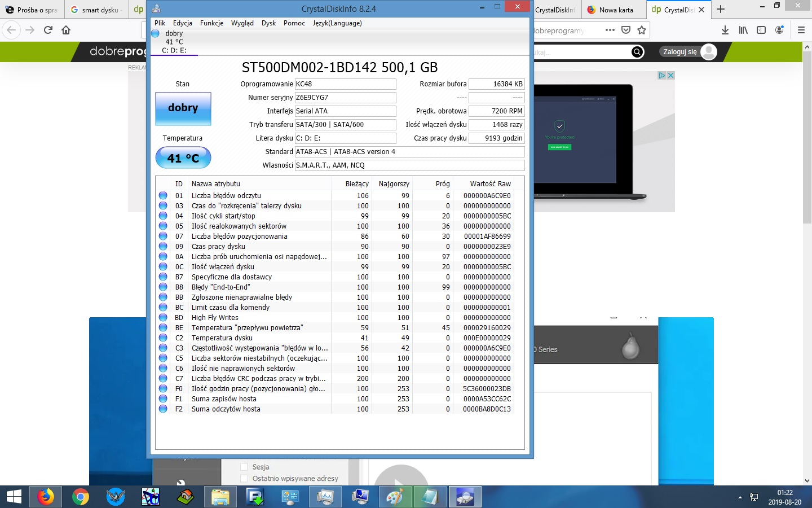Bookmark this page with the star icon
Image resolution: width=812 pixels, height=508 pixels.
click(642, 30)
